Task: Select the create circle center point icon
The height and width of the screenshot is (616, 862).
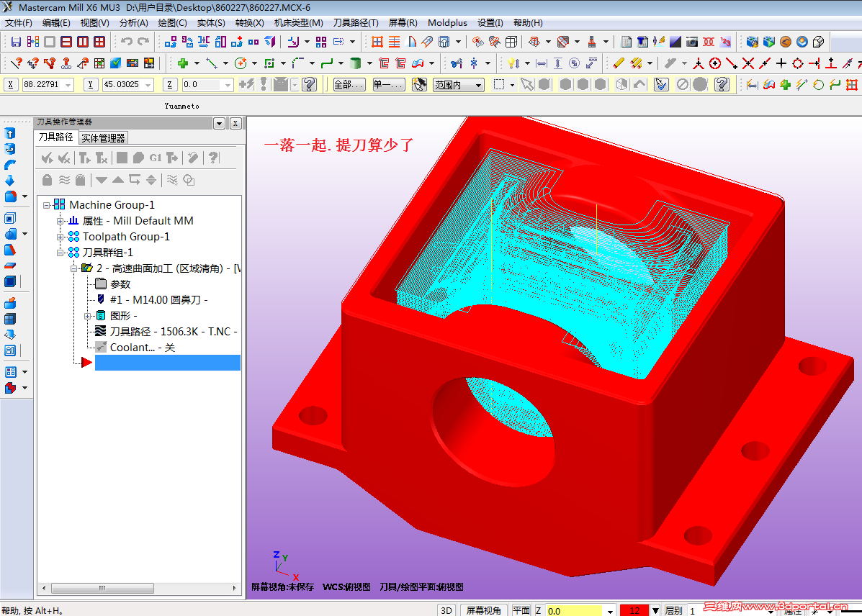Action: coord(241,63)
